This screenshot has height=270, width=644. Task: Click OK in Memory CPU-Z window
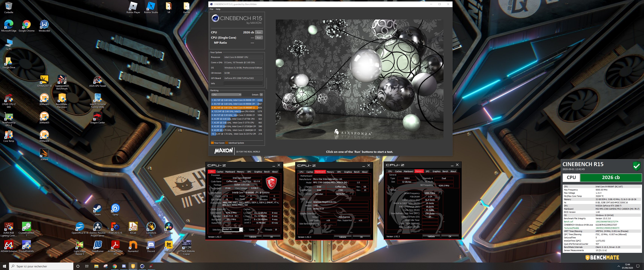click(450, 236)
